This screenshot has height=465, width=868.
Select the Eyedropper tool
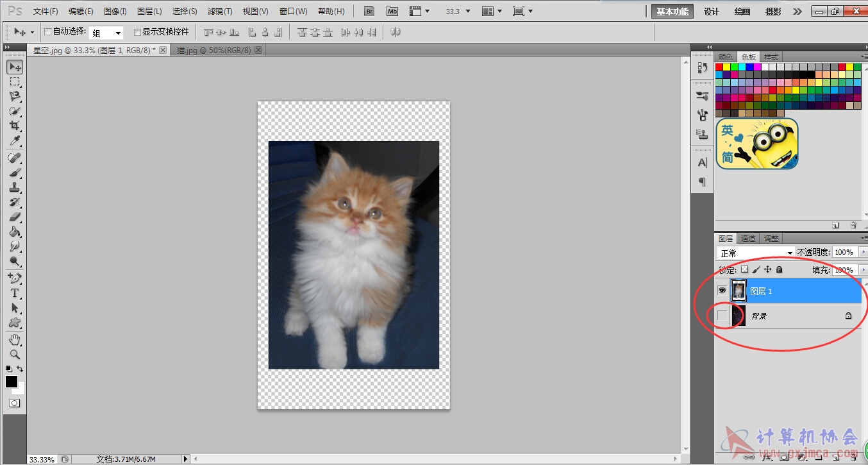click(15, 140)
